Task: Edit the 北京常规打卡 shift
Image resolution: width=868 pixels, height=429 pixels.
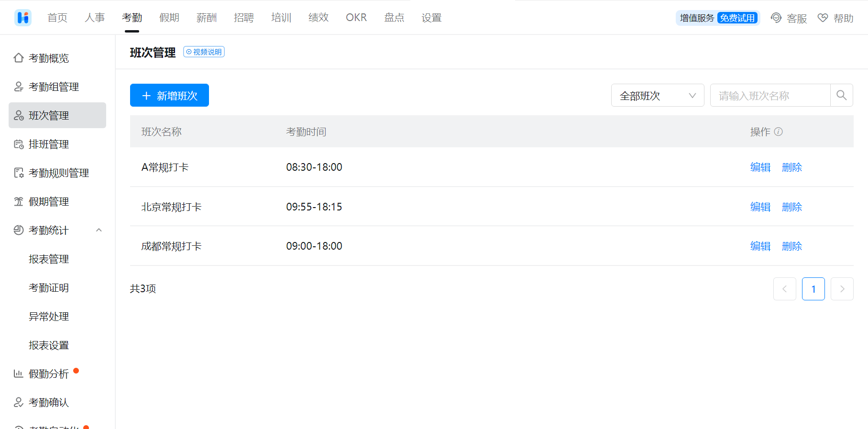Action: click(760, 207)
